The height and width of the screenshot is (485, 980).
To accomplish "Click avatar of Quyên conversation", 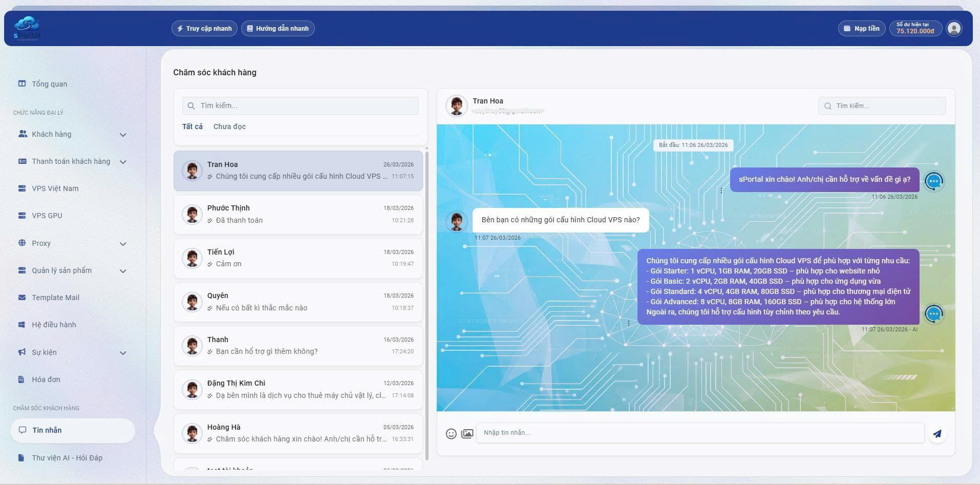I will point(192,302).
